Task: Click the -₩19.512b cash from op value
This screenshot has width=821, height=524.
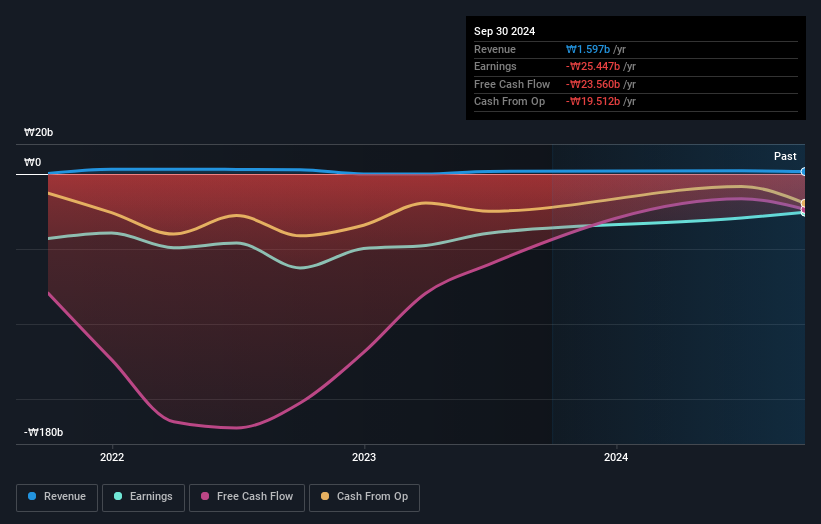Action: click(x=593, y=102)
